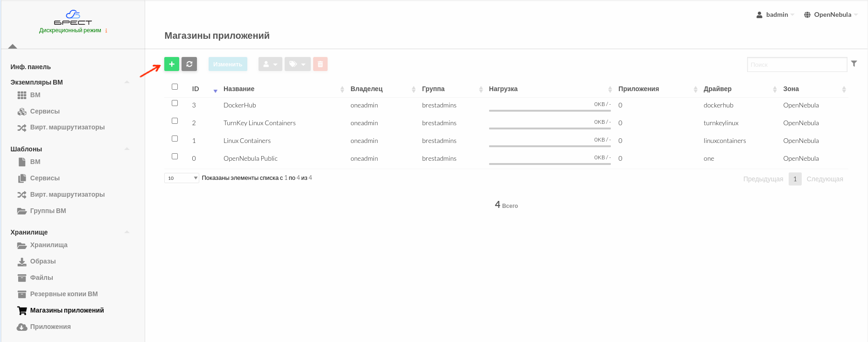The width and height of the screenshot is (868, 342).
Task: Open the badmin user dropdown
Action: coord(776,14)
